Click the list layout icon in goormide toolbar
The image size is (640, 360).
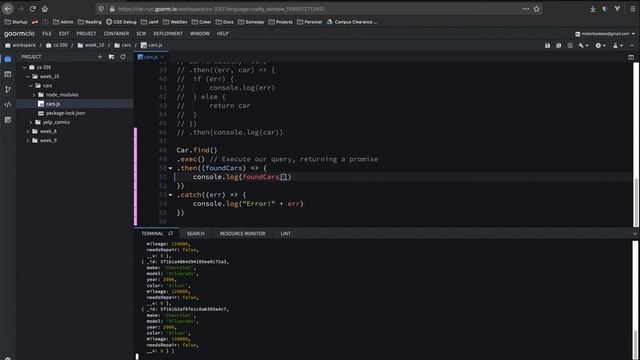pos(570,45)
